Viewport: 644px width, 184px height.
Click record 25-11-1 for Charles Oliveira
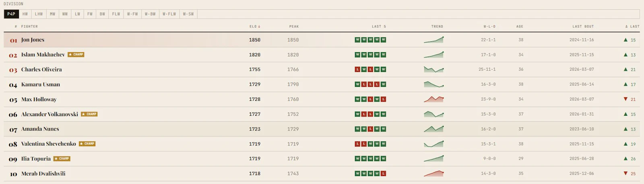(487, 70)
